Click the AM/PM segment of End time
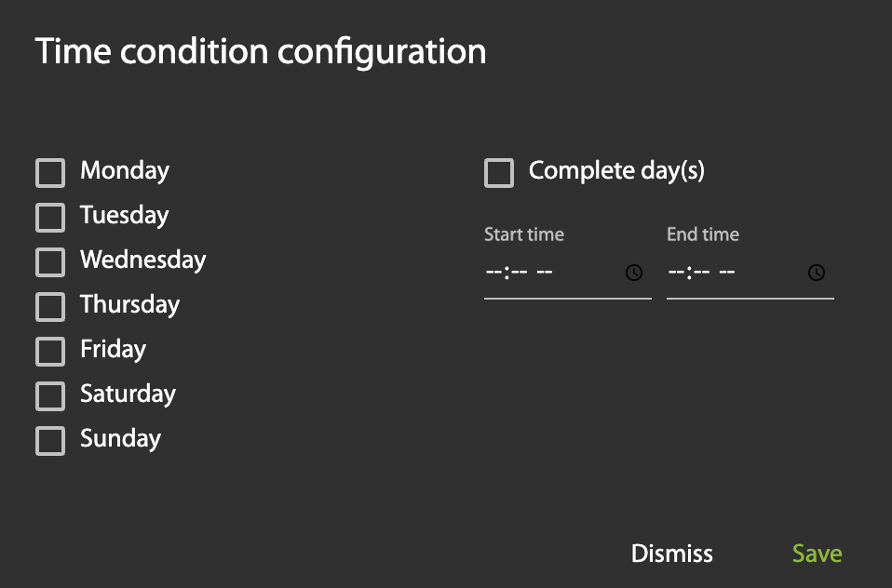The image size is (892, 588). (x=728, y=273)
